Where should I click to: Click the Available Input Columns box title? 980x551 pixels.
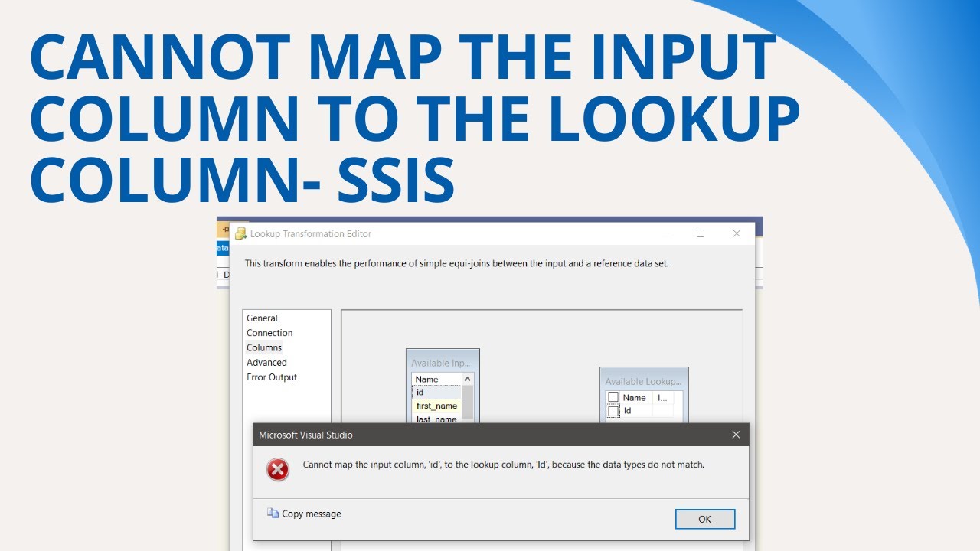point(441,364)
